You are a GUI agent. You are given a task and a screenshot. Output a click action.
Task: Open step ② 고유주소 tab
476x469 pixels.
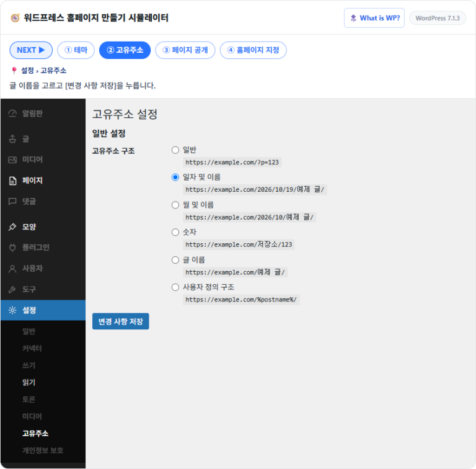click(x=125, y=50)
